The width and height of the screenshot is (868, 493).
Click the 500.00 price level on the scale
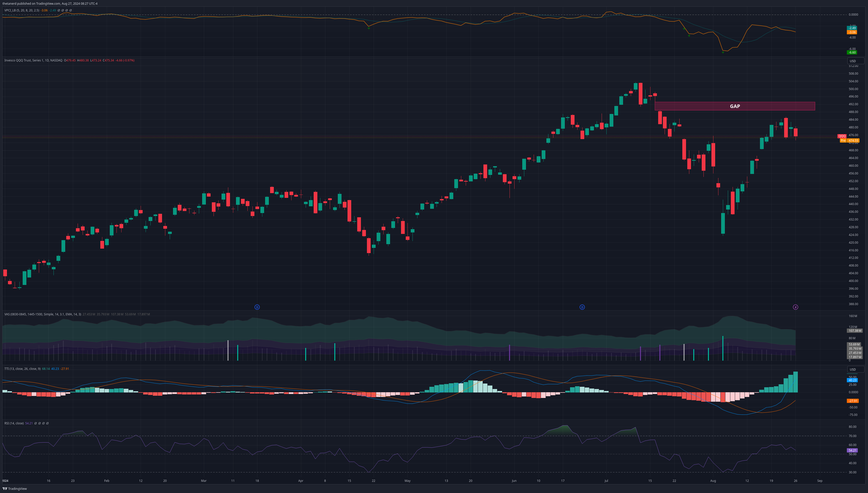click(853, 89)
